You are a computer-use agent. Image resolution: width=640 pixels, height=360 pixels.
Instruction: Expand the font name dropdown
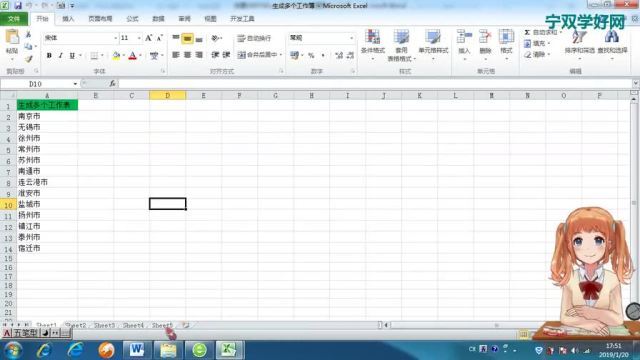(x=115, y=38)
